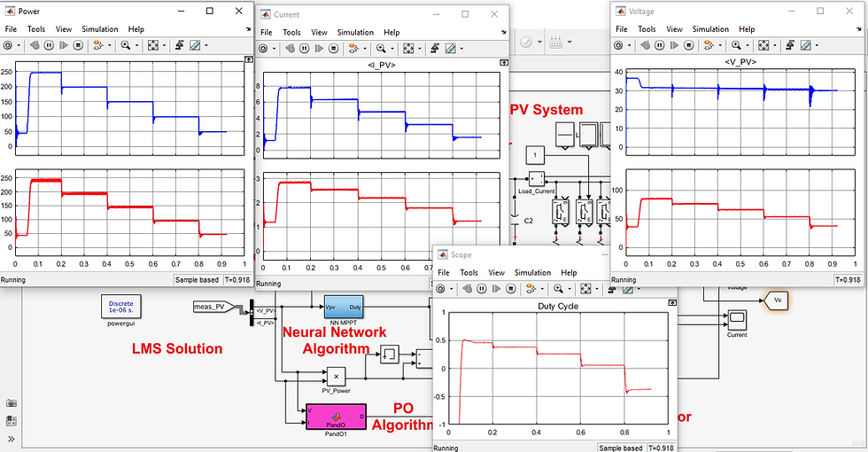Pause simulation from the Current scope

pyautogui.click(x=304, y=49)
